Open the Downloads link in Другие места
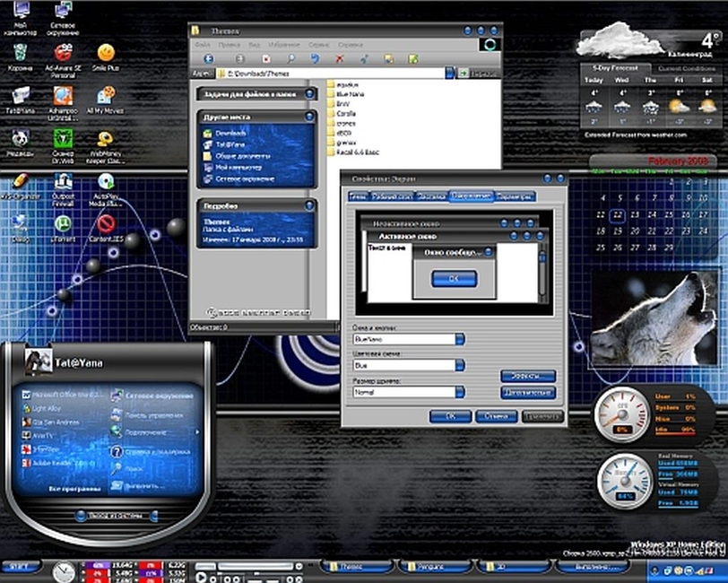 coord(225,134)
